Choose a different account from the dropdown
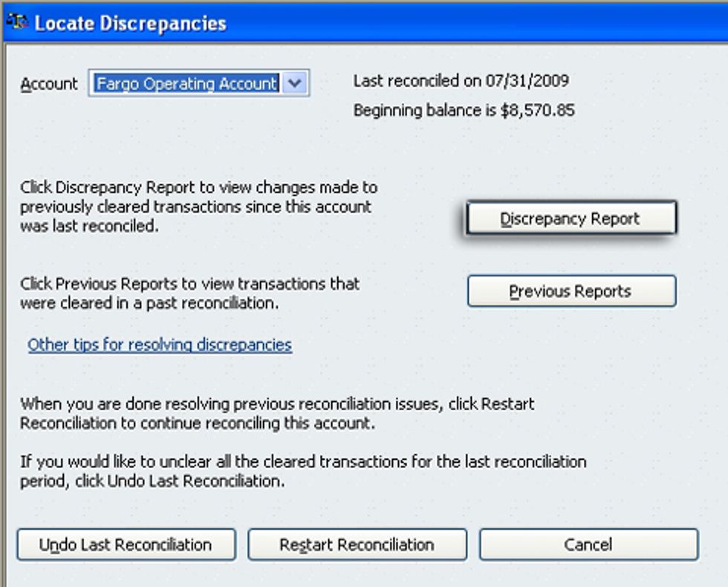Viewport: 728px width, 587px height. click(295, 83)
